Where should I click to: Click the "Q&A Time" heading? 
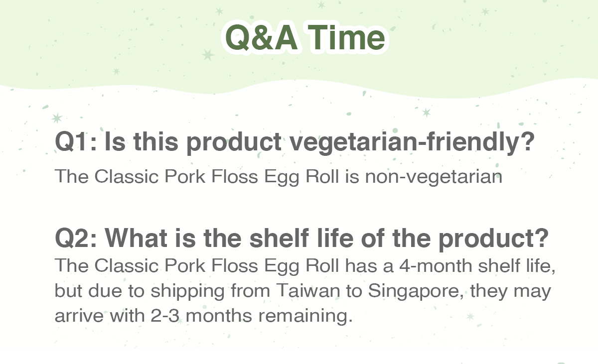point(305,37)
